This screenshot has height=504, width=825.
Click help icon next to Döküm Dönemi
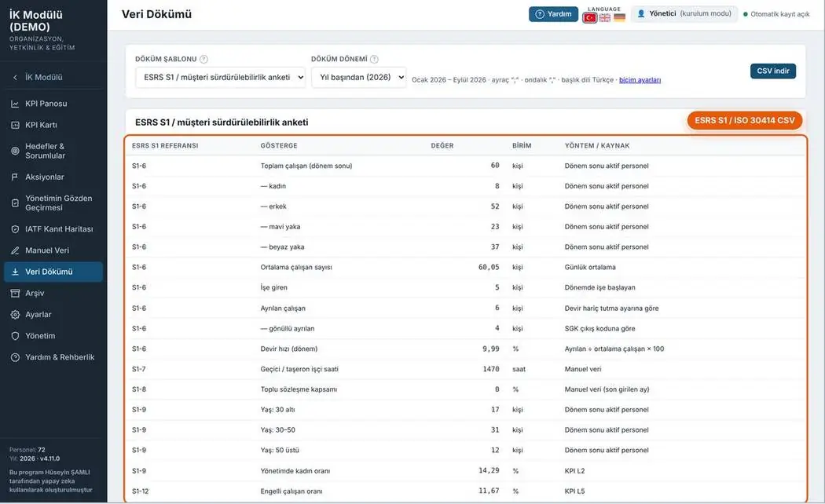[374, 60]
